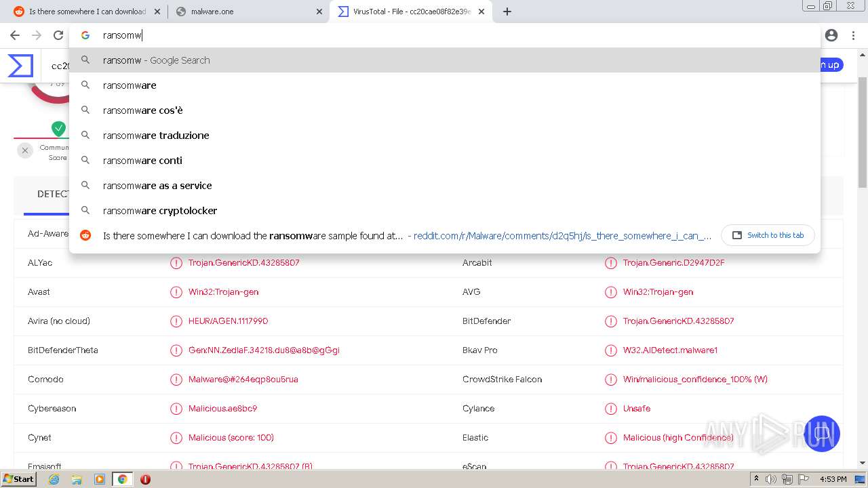
Task: Open a new browser tab
Action: 507,12
